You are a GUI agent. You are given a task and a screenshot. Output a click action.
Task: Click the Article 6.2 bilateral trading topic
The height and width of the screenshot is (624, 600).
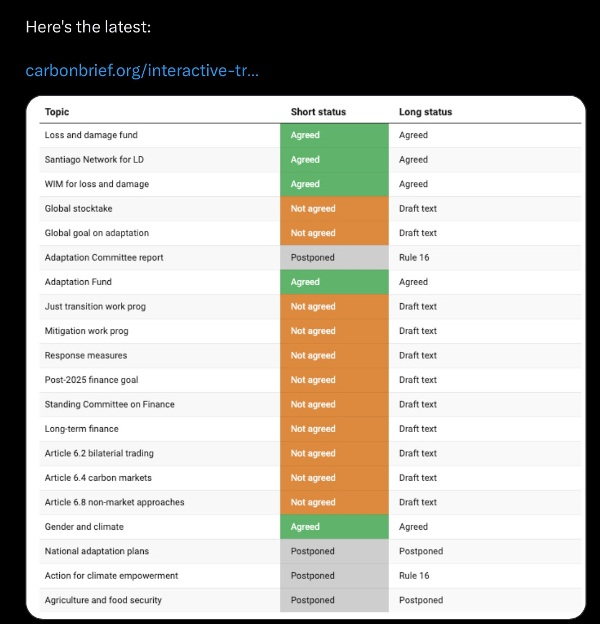99,453
